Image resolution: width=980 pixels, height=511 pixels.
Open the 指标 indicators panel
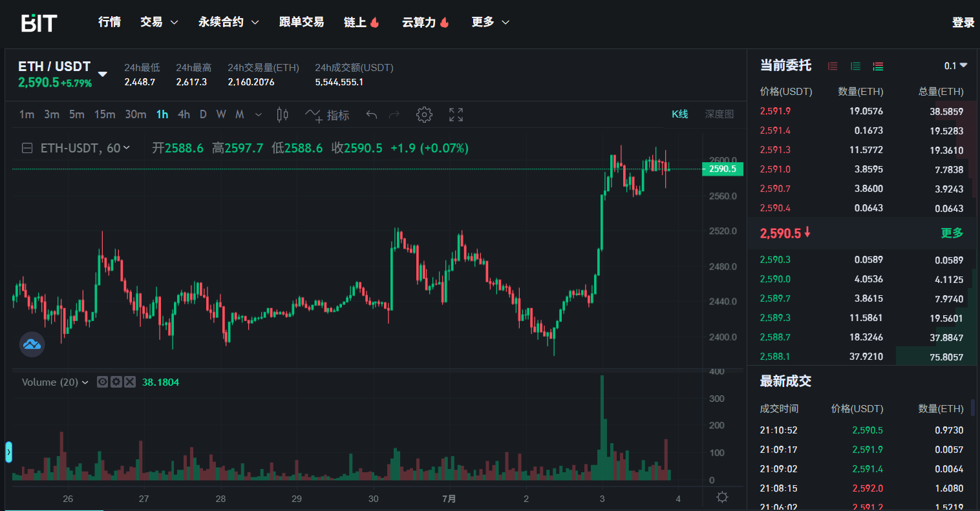(328, 115)
